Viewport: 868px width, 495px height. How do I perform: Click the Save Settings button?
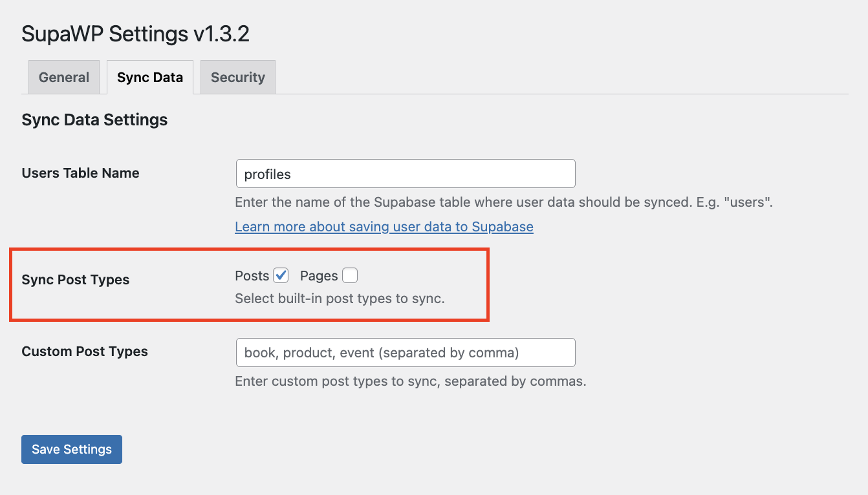[71, 449]
